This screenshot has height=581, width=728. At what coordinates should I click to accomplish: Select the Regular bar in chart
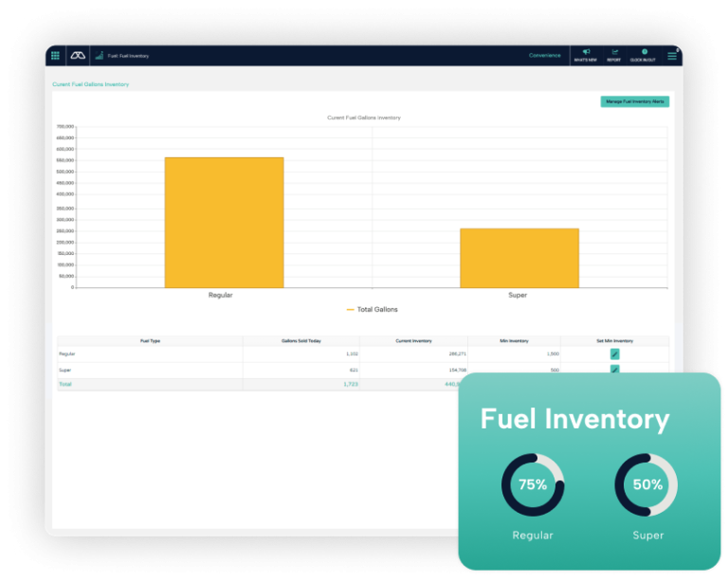[225, 223]
